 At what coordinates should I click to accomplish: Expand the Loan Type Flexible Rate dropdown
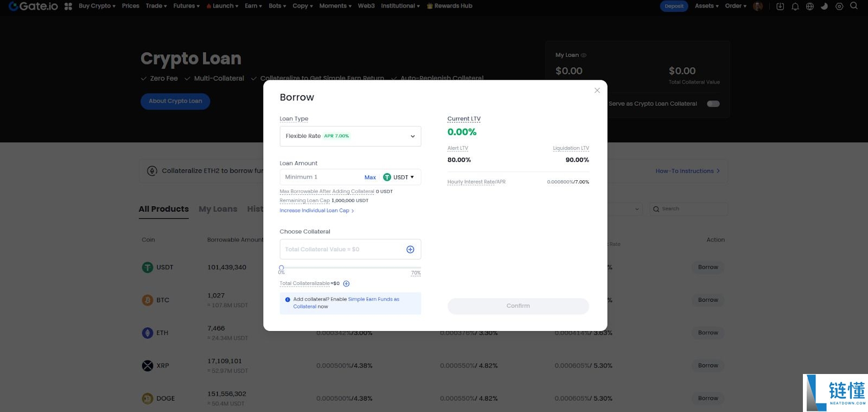tap(350, 136)
